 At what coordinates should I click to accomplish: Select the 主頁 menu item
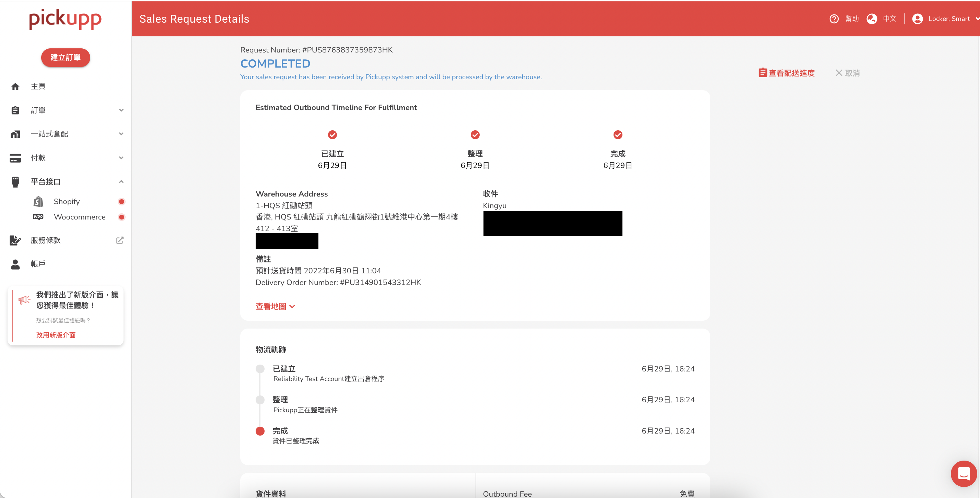(x=38, y=86)
